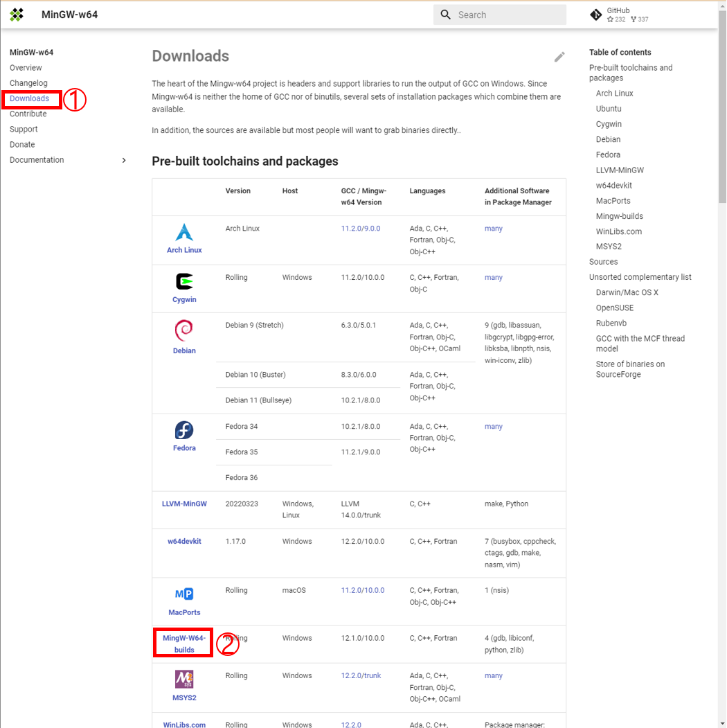
Task: Open the WinLibs.com table link
Action: point(184,725)
